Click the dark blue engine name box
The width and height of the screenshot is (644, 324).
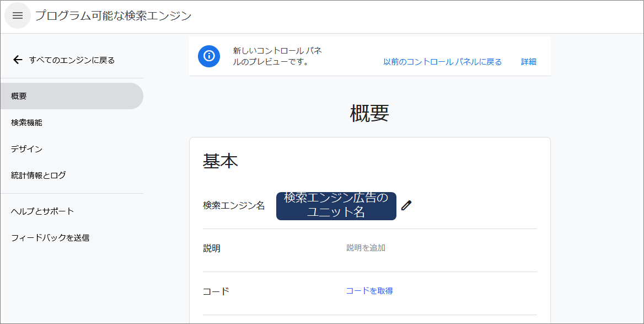336,206
